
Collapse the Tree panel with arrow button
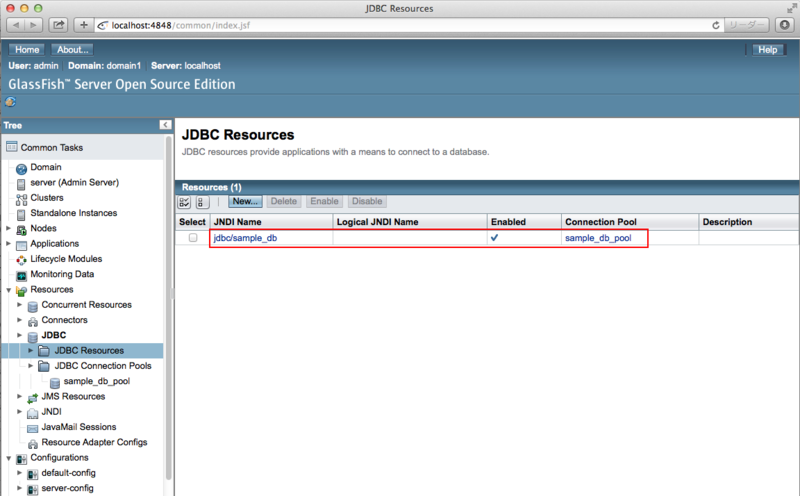tap(165, 125)
